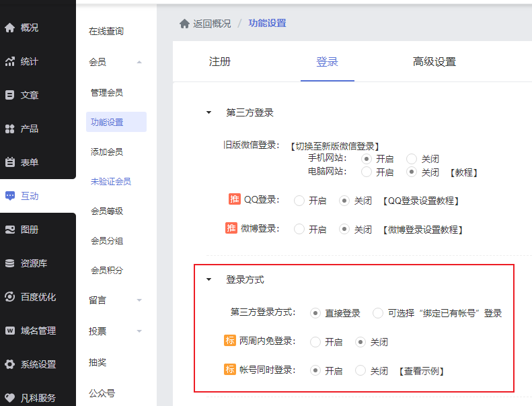Image resolution: width=532 pixels, height=406 pixels.
Task: Turn on 帐号同时登录 开启 radio
Action: click(x=315, y=370)
